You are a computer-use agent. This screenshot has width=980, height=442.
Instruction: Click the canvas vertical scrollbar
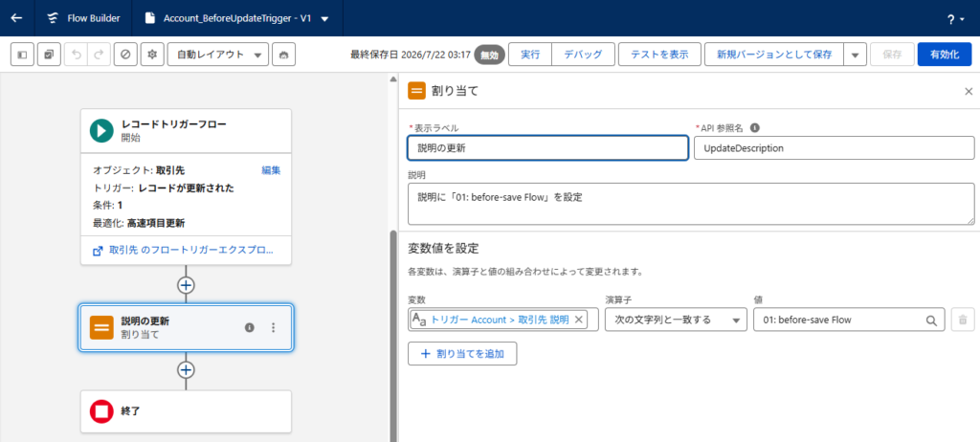pyautogui.click(x=393, y=338)
